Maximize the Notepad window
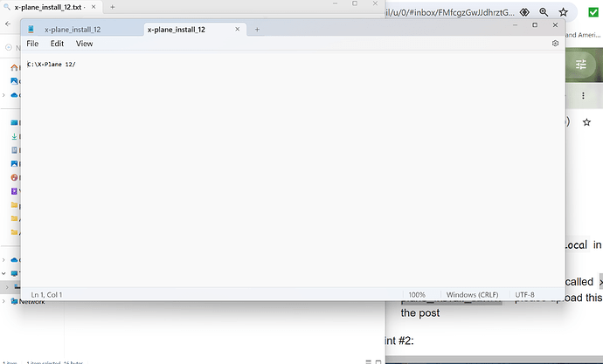Image resolution: width=603 pixels, height=364 pixels. pos(535,25)
